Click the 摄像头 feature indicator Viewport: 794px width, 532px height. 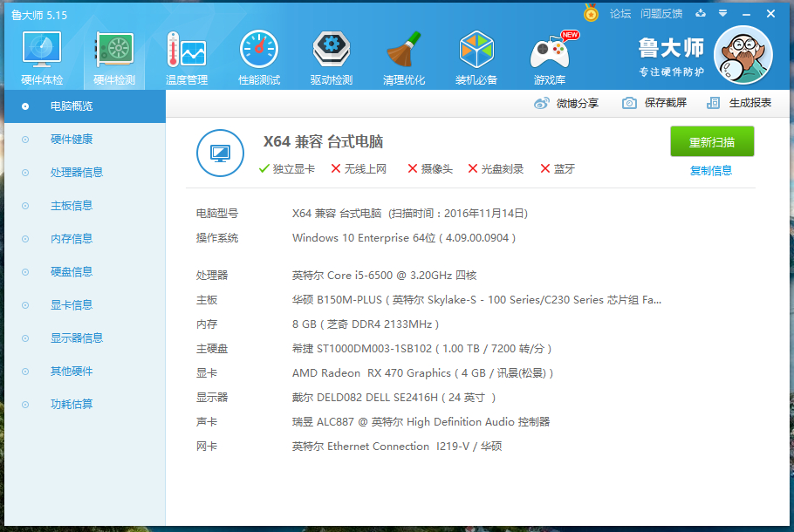pyautogui.click(x=430, y=169)
